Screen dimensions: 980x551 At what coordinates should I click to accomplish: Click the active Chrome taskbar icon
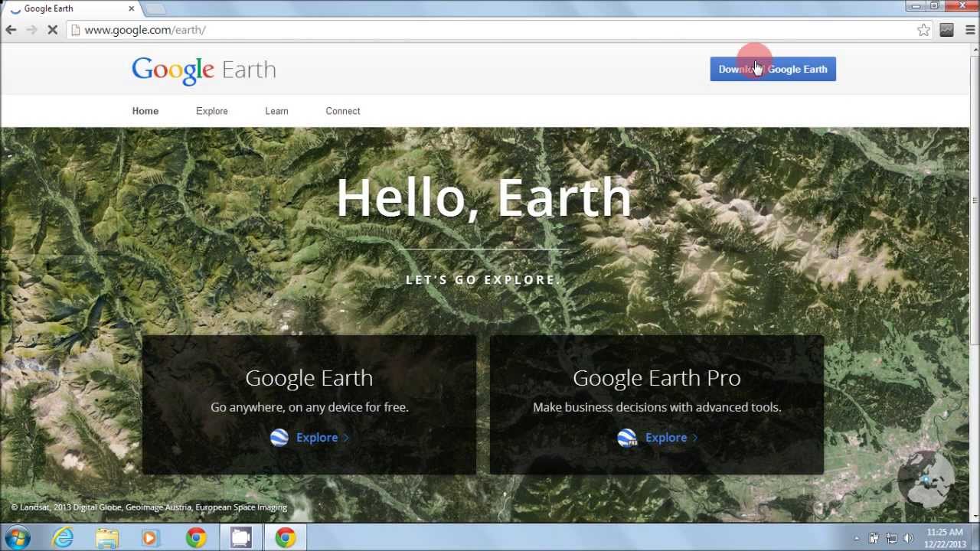click(x=286, y=538)
